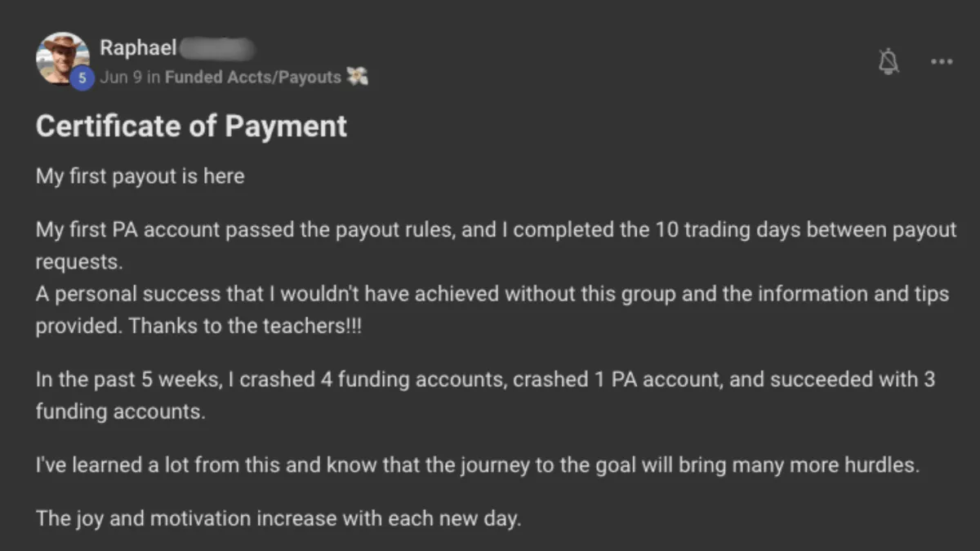Viewport: 980px width, 551px height.
Task: Open the Funded Accts/Payouts category
Action: (x=253, y=78)
